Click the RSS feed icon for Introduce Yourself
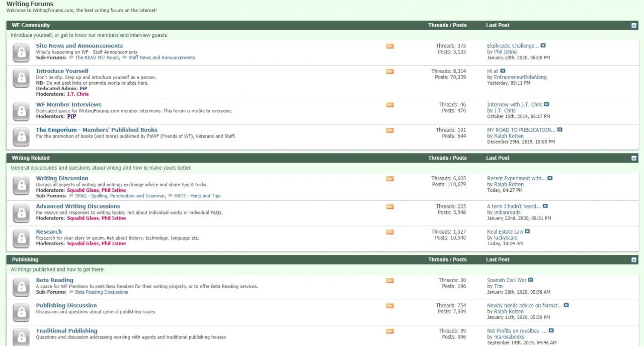Screen dimensions: 644x346 (390, 72)
